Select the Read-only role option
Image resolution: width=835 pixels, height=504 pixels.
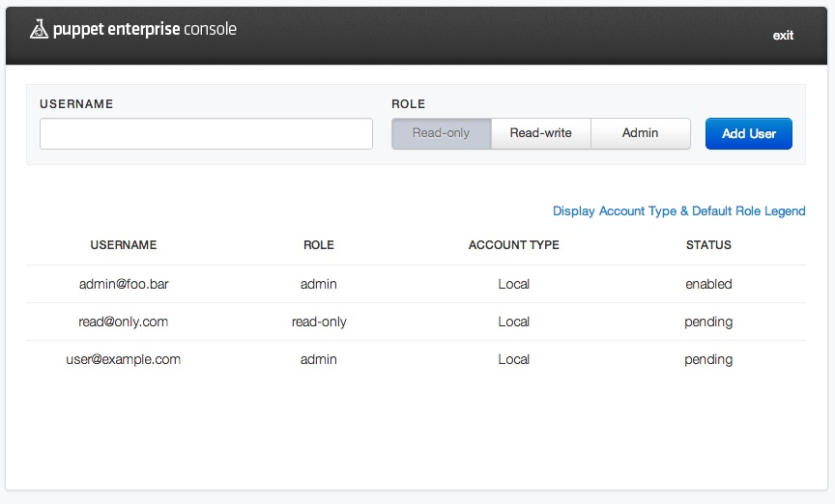pyautogui.click(x=441, y=133)
